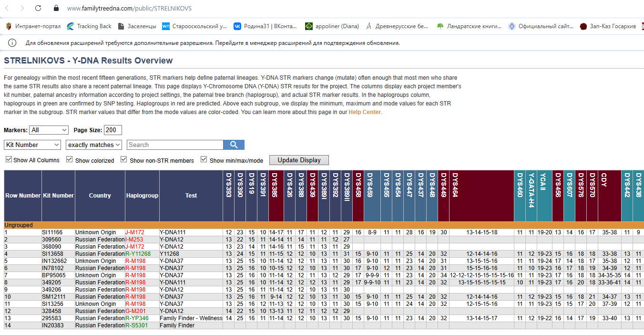Click the padlock site info icon
Image resolution: width=644 pixels, height=335 pixels.
(x=56, y=8)
